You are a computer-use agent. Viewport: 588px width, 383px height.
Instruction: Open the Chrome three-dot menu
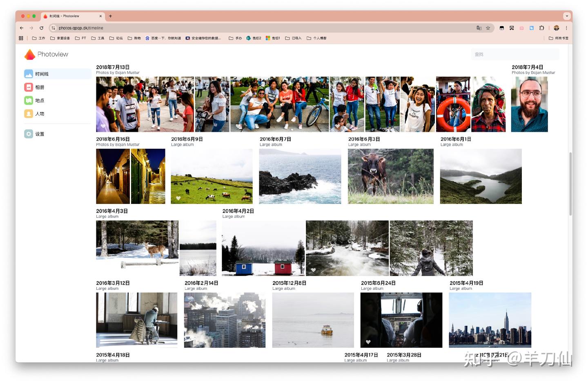566,28
